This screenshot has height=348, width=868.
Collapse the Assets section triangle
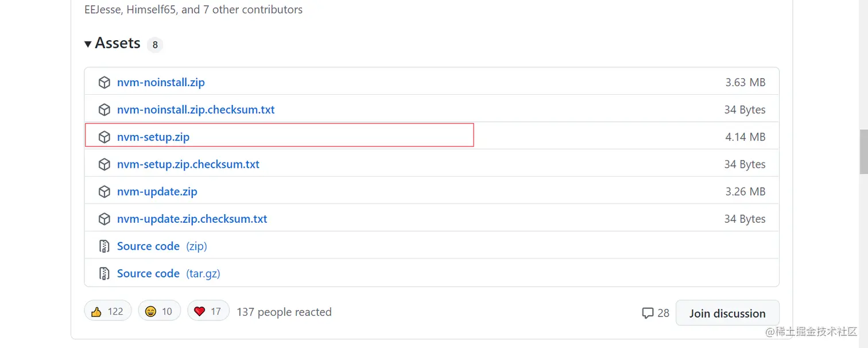(x=88, y=44)
